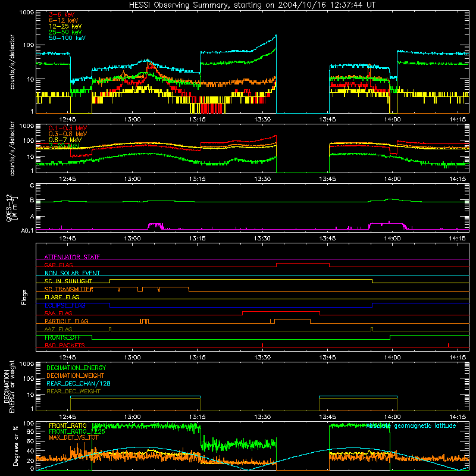Click the AAZ_FLAG label

(x=58, y=329)
